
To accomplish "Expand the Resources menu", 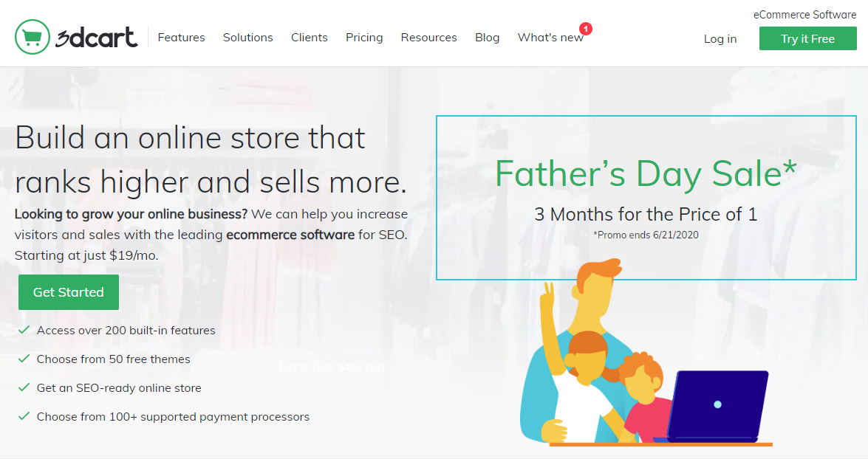I will 429,38.
